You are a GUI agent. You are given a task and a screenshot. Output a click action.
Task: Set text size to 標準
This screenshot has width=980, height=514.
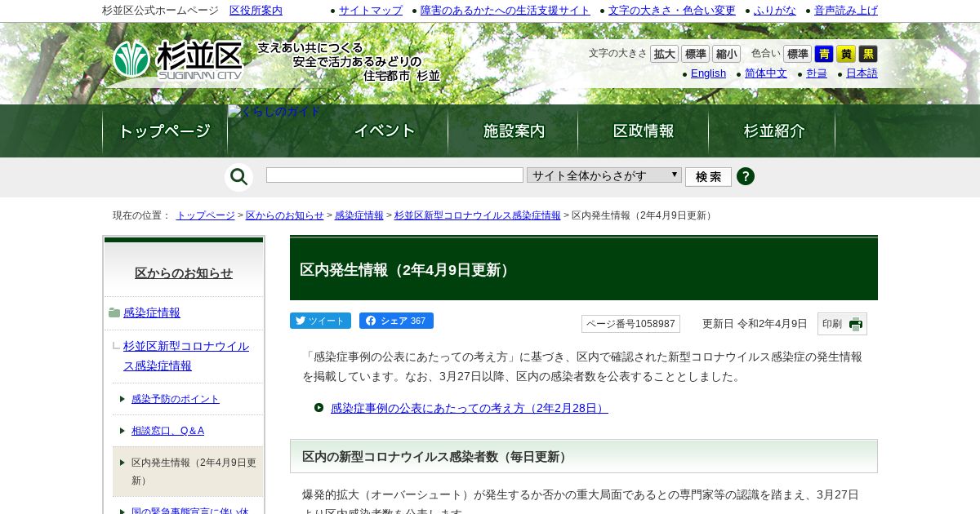point(696,54)
